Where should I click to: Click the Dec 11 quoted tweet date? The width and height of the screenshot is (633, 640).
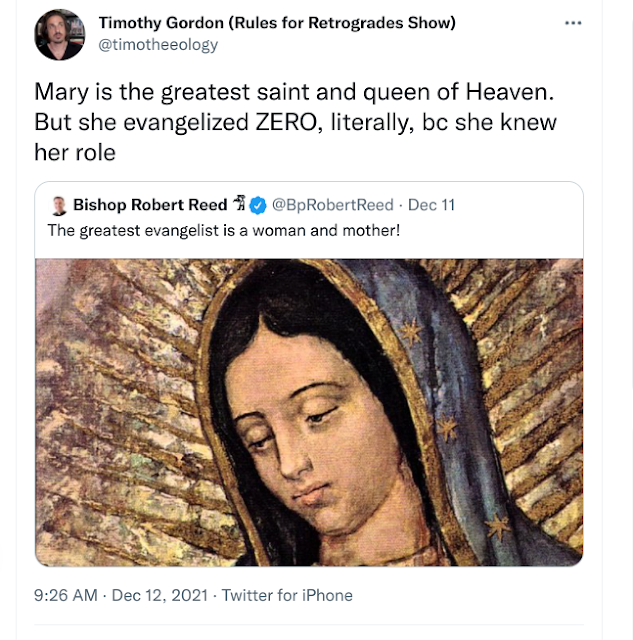coord(432,205)
